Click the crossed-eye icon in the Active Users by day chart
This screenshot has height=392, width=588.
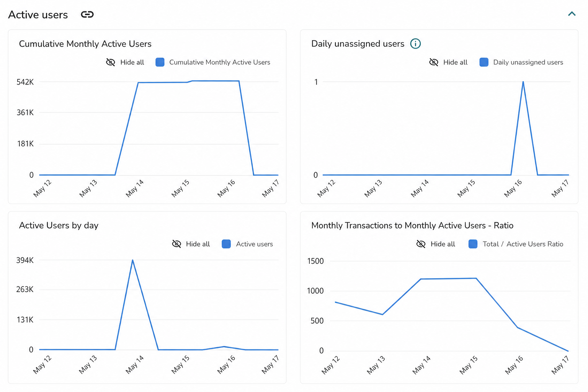pyautogui.click(x=176, y=244)
